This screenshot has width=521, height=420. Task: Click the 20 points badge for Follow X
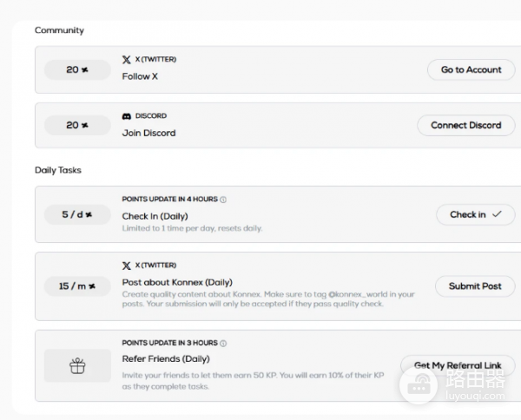coord(77,69)
